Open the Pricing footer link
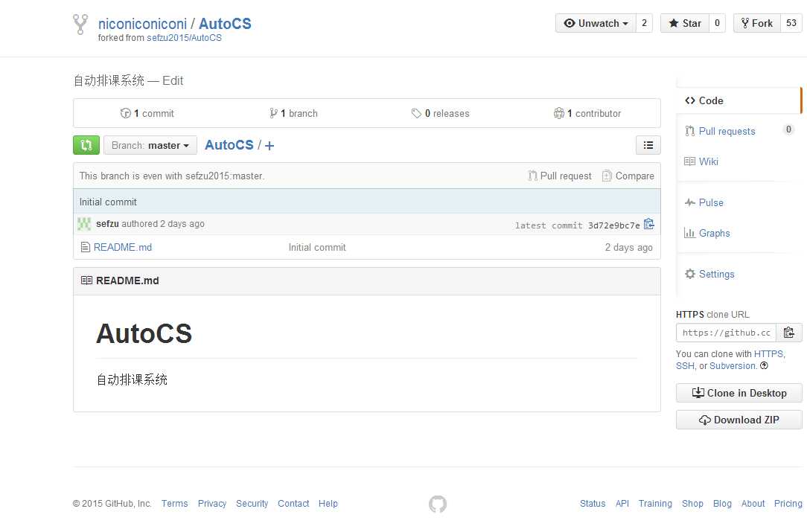This screenshot has height=532, width=807. coord(788,504)
